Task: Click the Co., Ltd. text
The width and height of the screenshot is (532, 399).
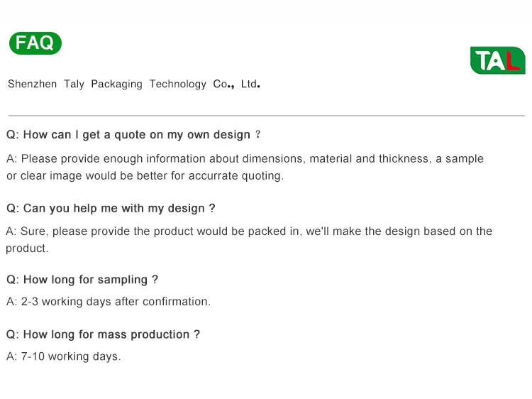Action: tap(237, 84)
